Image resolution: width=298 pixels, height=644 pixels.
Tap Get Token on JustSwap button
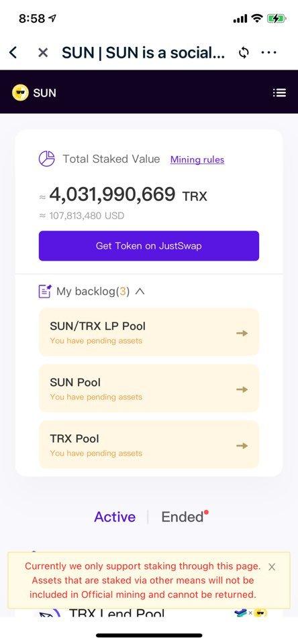pos(149,246)
